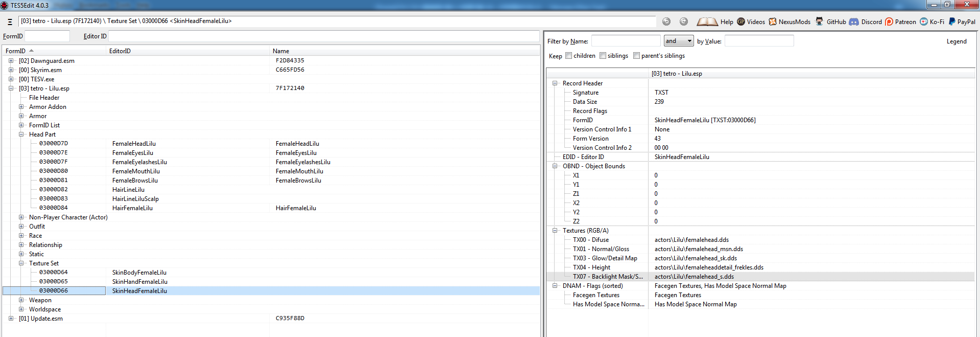The image size is (980, 337).
Task: Click the record path address bar
Action: point(337,21)
